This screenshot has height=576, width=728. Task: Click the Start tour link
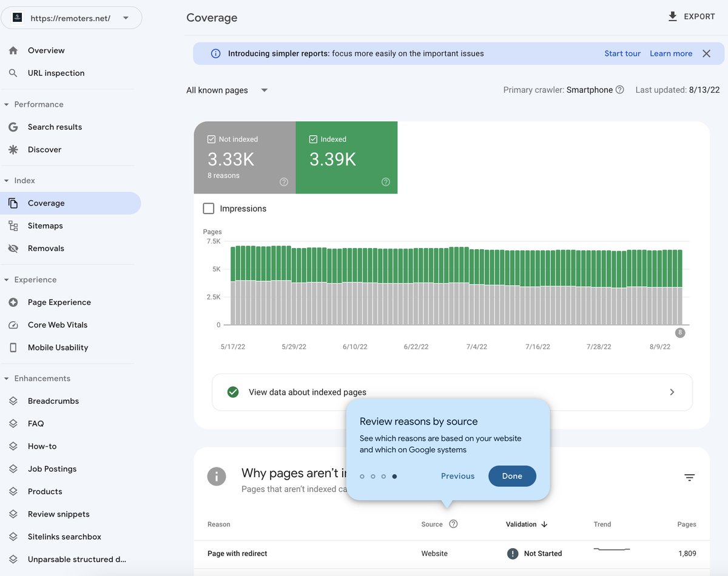click(x=622, y=53)
